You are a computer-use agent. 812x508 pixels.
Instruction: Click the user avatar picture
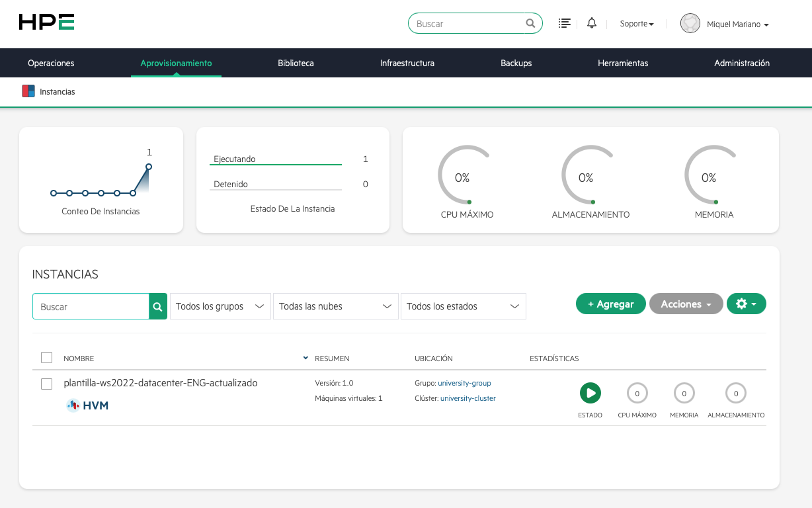[x=690, y=24]
